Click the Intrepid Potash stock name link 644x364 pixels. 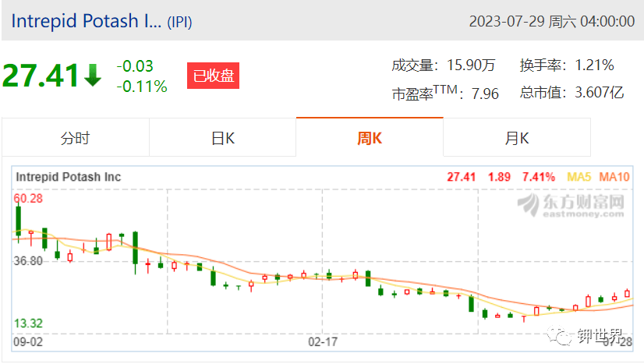(x=86, y=21)
